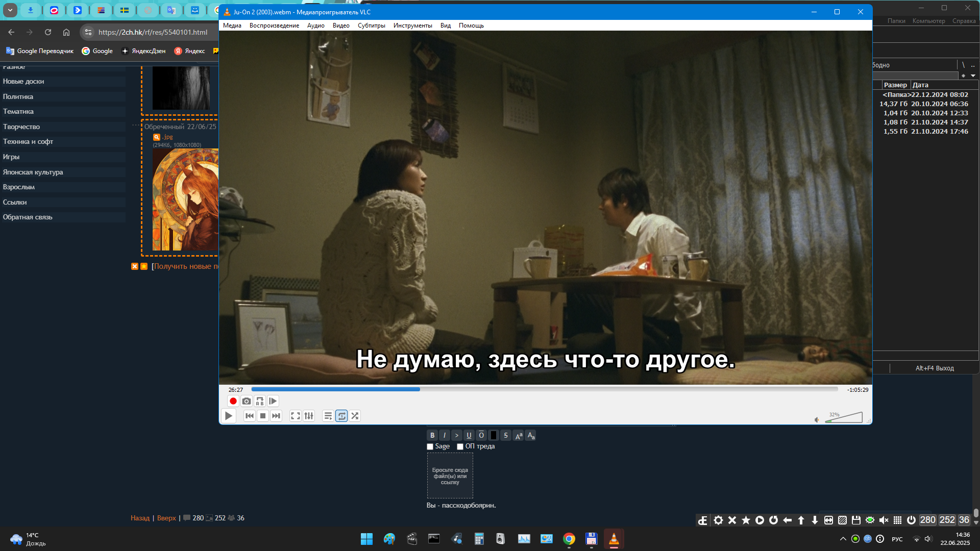Click the Назад link
The width and height of the screenshot is (980, 551).
pos(140,518)
